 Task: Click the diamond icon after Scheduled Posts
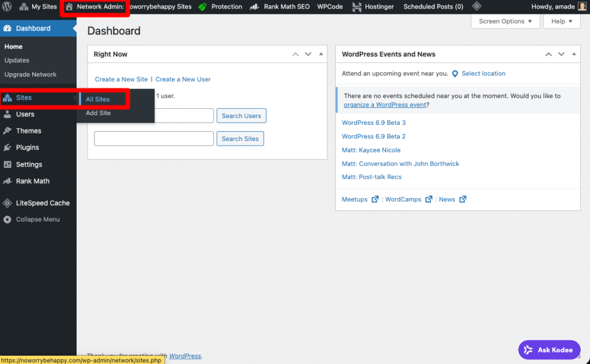pos(476,7)
